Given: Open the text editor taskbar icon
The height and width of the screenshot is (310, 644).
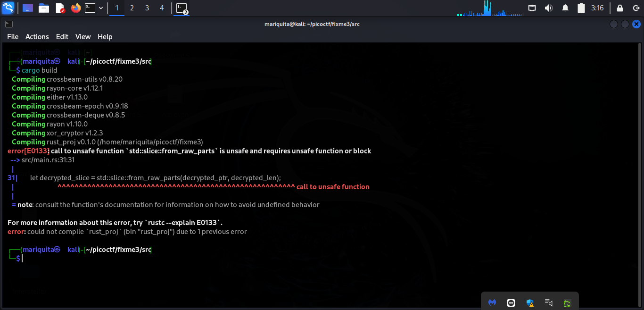Looking at the screenshot, I should point(59,8).
